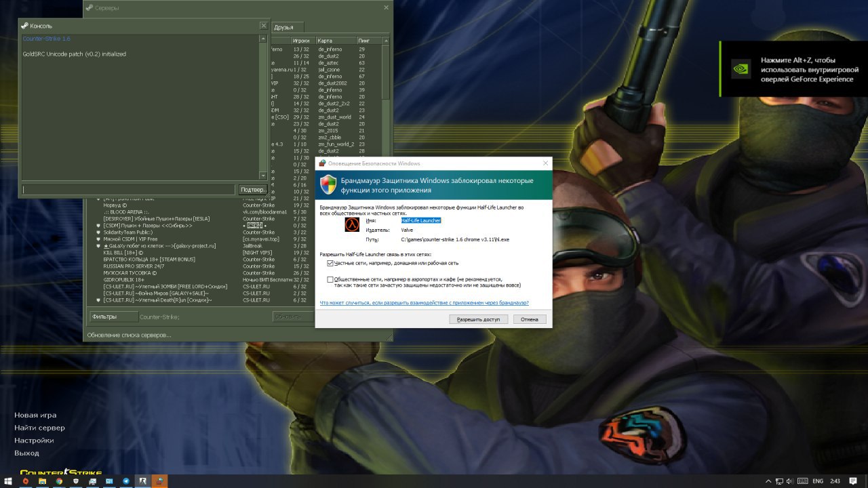Click the Разрешить доступ button

[478, 319]
